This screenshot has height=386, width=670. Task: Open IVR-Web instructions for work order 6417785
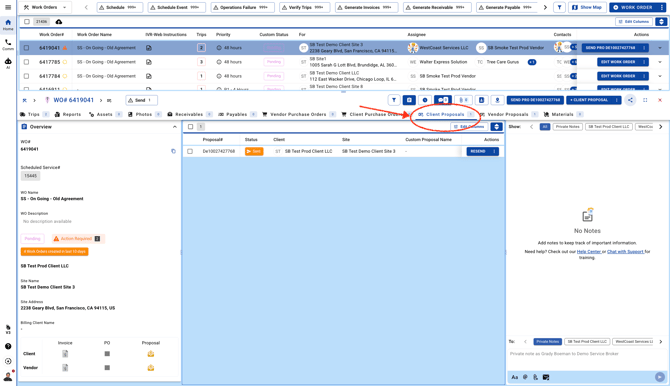[x=149, y=62]
